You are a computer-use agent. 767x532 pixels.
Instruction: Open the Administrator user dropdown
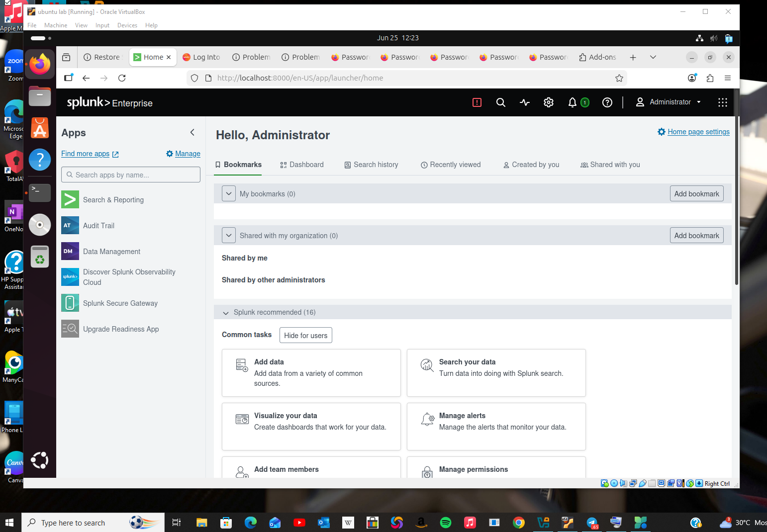tap(668, 102)
